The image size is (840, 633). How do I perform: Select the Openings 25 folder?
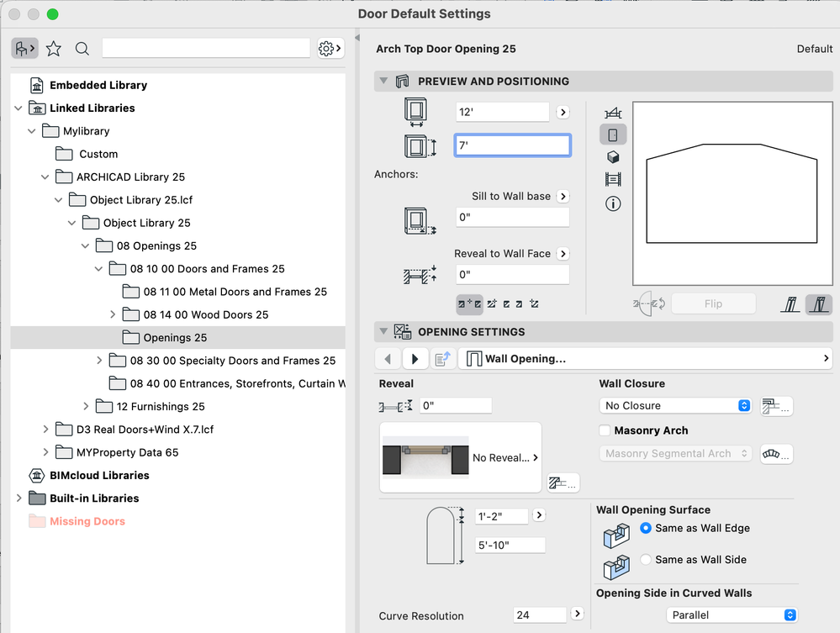tap(177, 337)
